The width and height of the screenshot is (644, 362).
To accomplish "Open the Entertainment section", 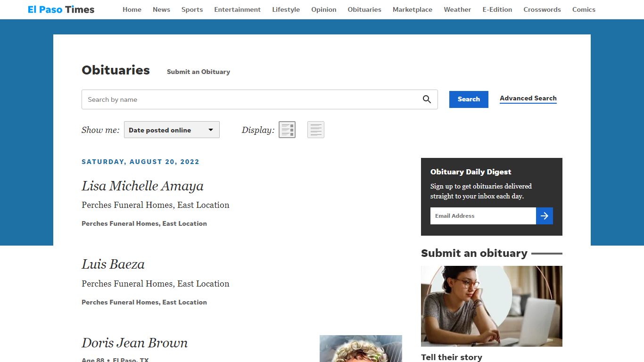I will pos(237,9).
